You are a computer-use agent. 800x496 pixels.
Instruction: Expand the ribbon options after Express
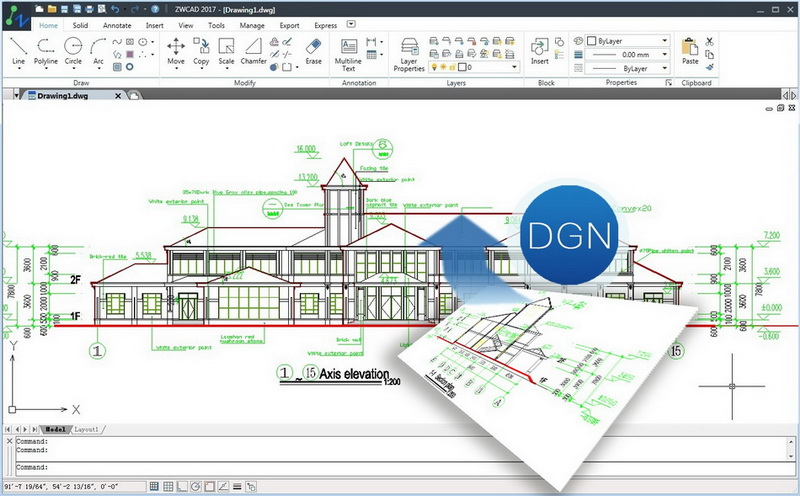(x=351, y=24)
